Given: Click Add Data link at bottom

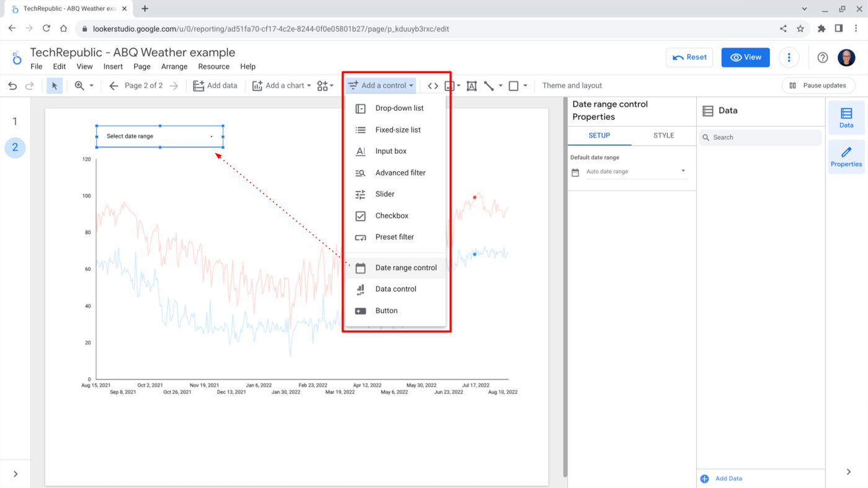Looking at the screenshot, I should tap(728, 479).
